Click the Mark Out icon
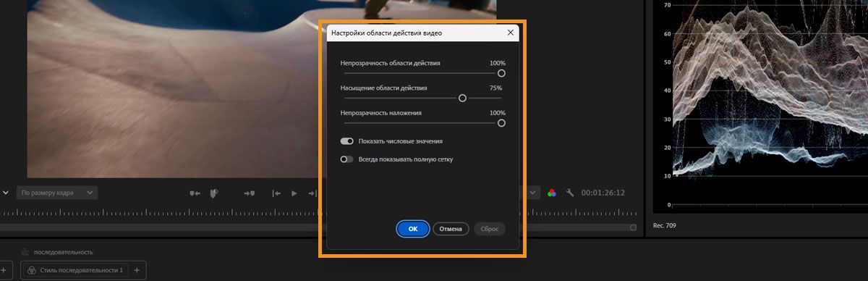Viewport: 868px width, 281px height. (250, 193)
